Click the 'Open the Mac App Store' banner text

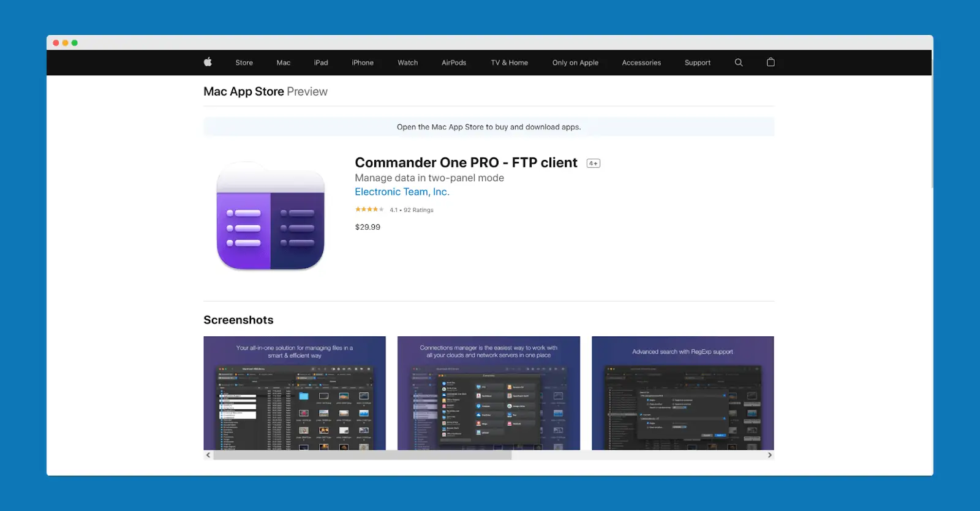tap(489, 127)
